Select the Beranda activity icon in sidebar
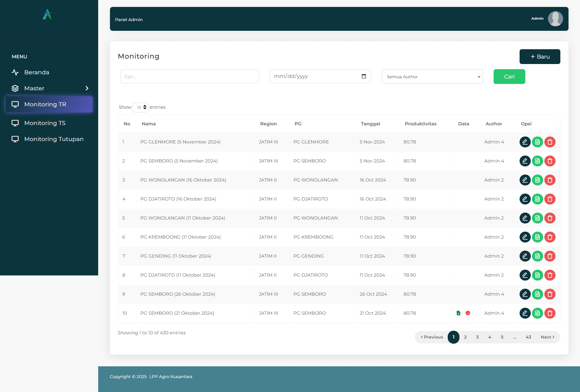Viewport: 580px width, 392px height. point(16,72)
